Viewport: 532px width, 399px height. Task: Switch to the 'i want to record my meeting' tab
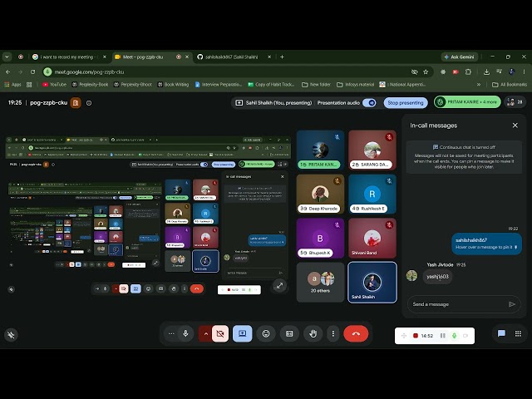point(69,57)
